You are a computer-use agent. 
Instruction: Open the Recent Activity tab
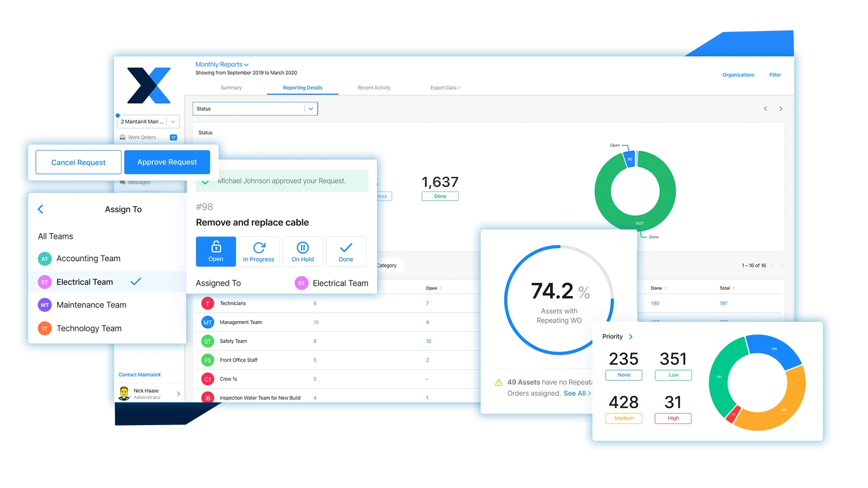pyautogui.click(x=374, y=88)
